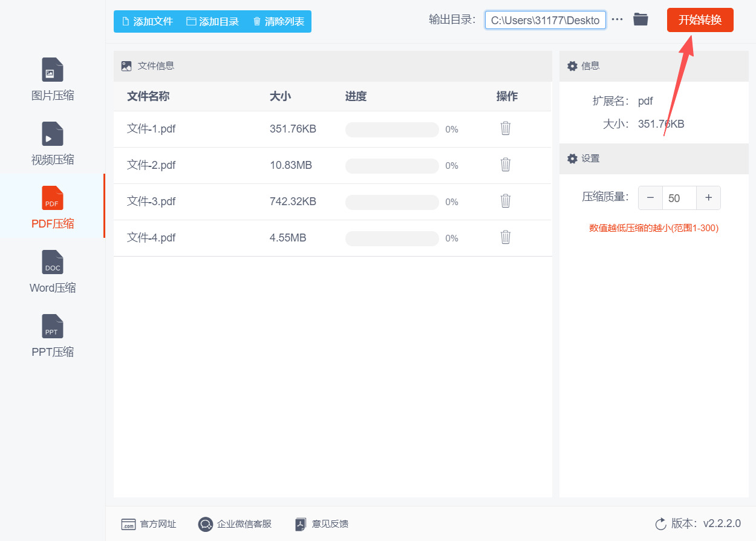
Task: Click the 信息 panel gear icon
Action: tap(572, 66)
